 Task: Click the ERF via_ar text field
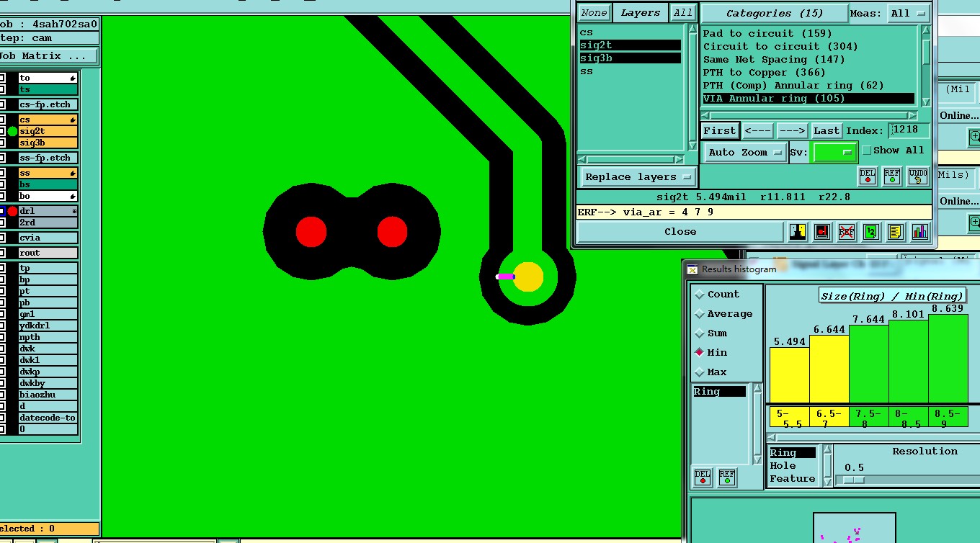[x=754, y=212]
